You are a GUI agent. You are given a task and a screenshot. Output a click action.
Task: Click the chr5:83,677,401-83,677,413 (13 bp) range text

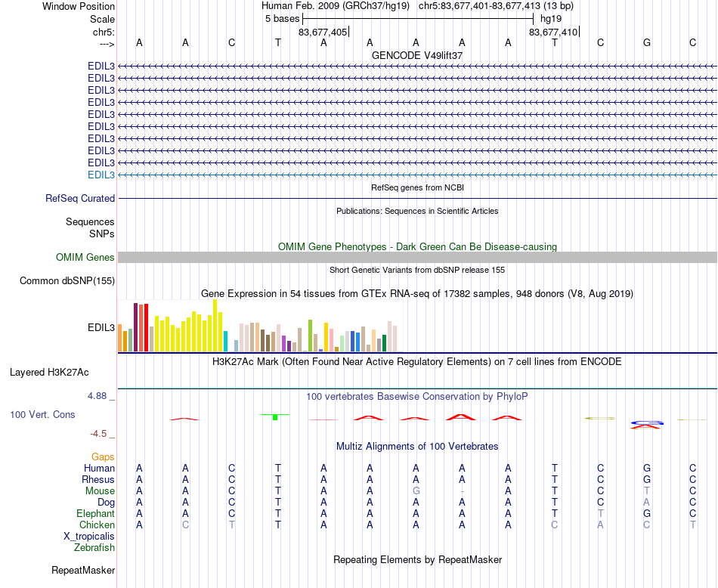[496, 6]
